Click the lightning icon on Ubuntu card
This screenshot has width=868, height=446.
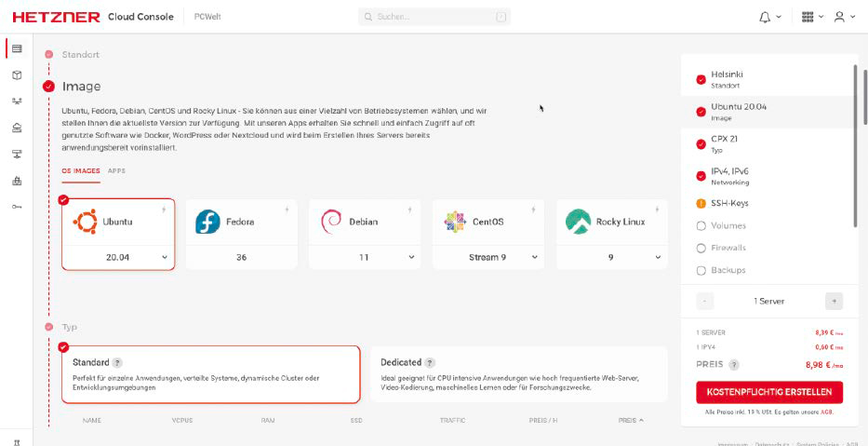pos(164,209)
